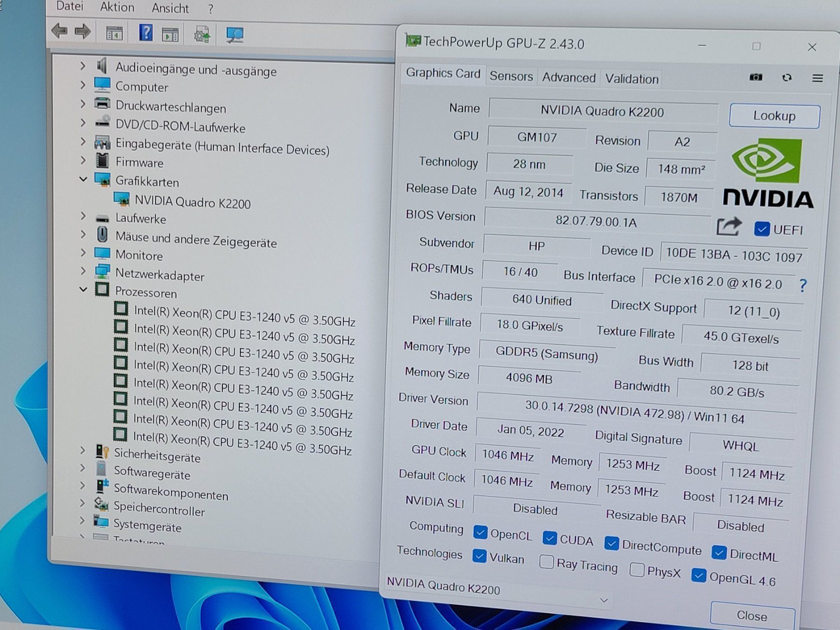Open the Datei menu

(70, 6)
